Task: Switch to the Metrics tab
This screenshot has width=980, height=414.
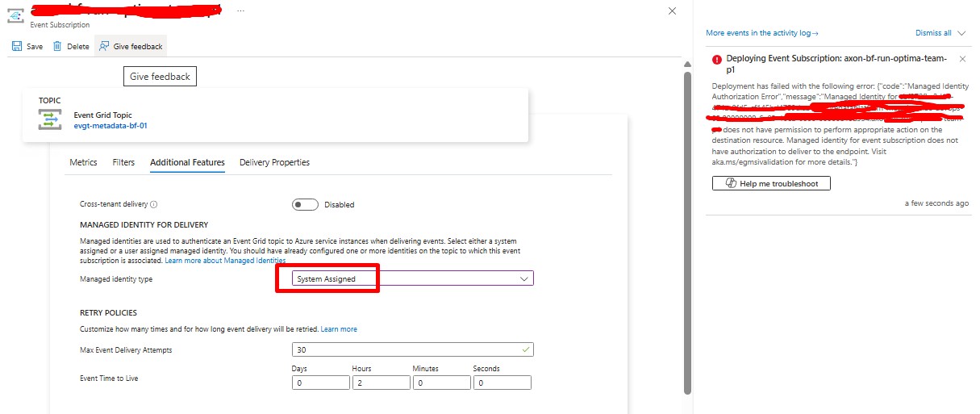Action: coord(83,162)
